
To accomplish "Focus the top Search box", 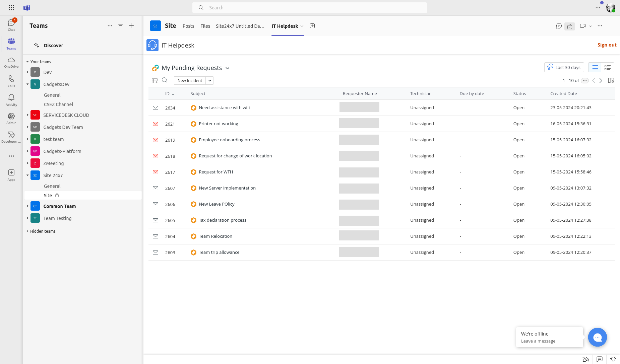I will click(x=310, y=8).
